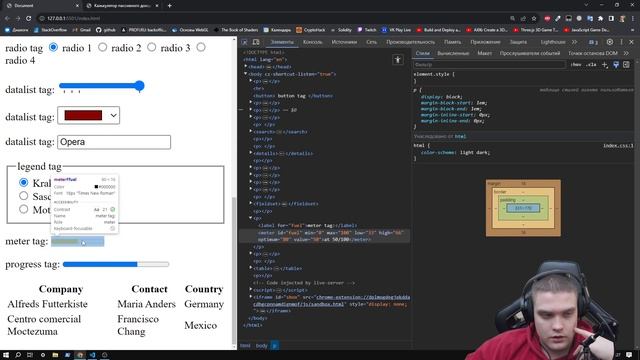
Task: Expand the script element node
Action: (x=251, y=290)
